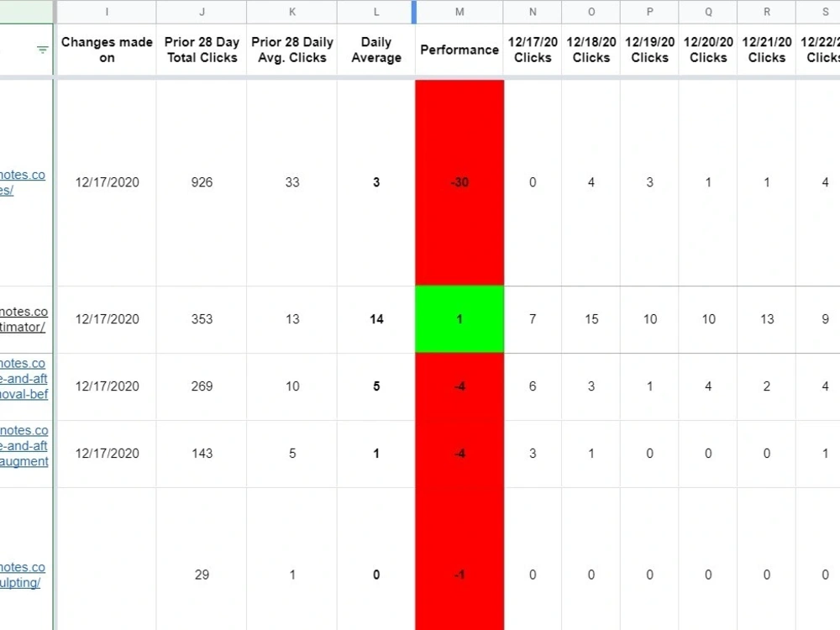Open the filter icon in header row
Screen dimensions: 840x630
[42, 50]
